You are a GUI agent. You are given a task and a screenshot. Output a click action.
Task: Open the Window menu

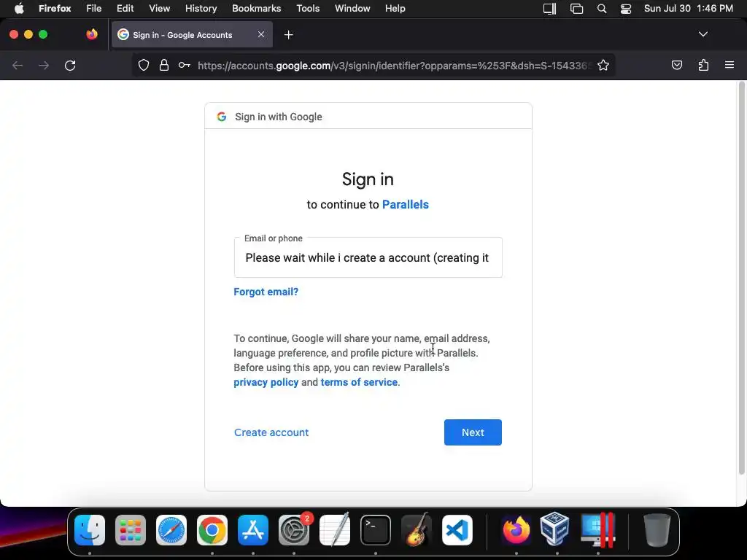[352, 8]
